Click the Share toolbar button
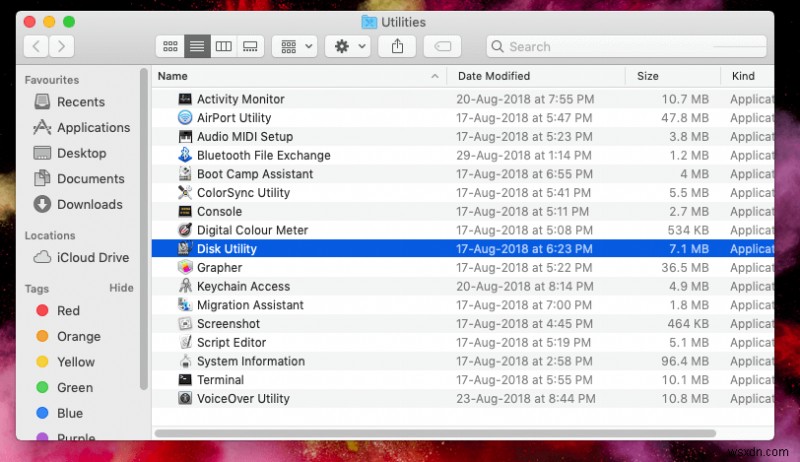The width and height of the screenshot is (800, 462). (397, 46)
